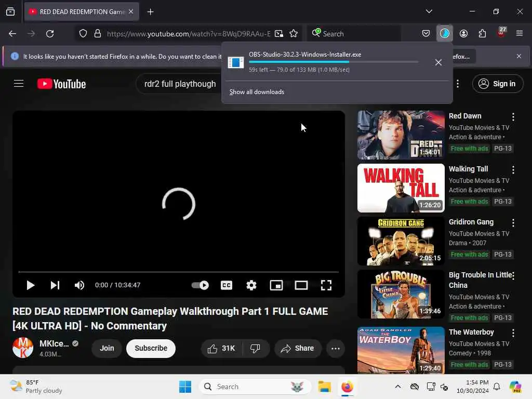Dislike the video

coord(256,349)
